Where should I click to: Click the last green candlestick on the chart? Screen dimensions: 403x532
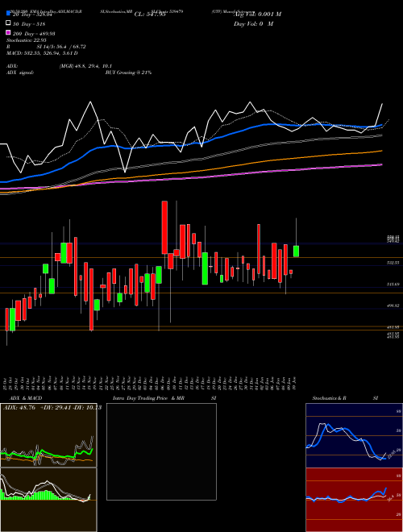pyautogui.click(x=296, y=251)
